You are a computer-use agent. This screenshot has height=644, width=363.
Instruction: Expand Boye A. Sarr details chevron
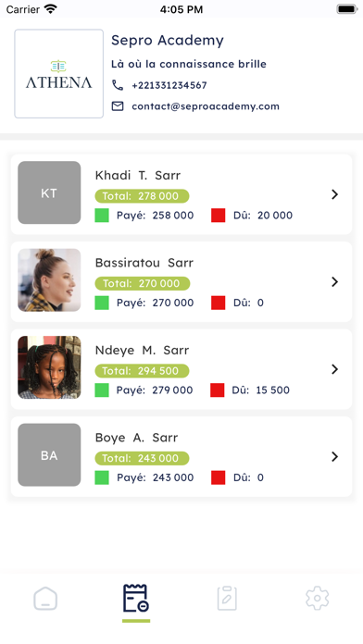point(334,457)
